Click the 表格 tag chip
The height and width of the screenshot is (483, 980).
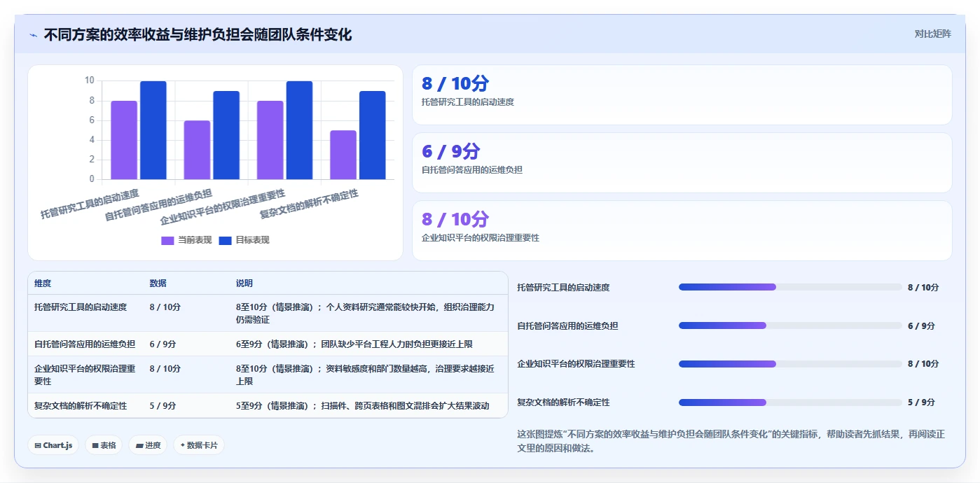click(x=104, y=445)
